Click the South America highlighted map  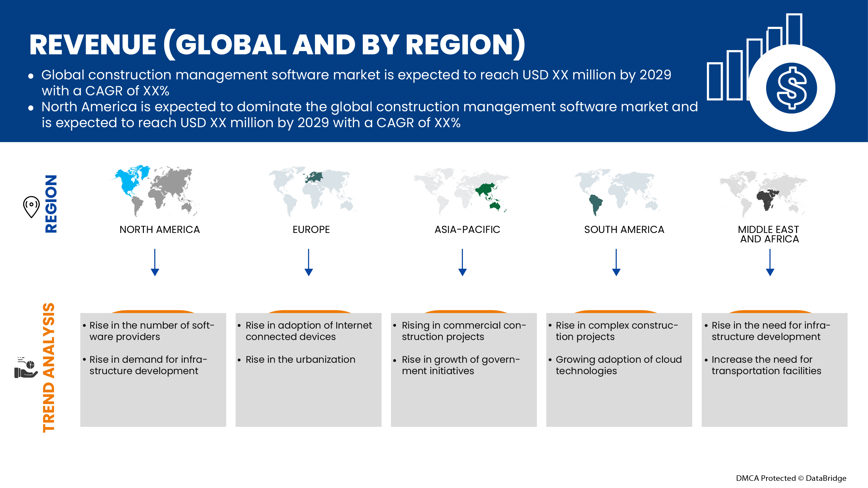[617, 192]
